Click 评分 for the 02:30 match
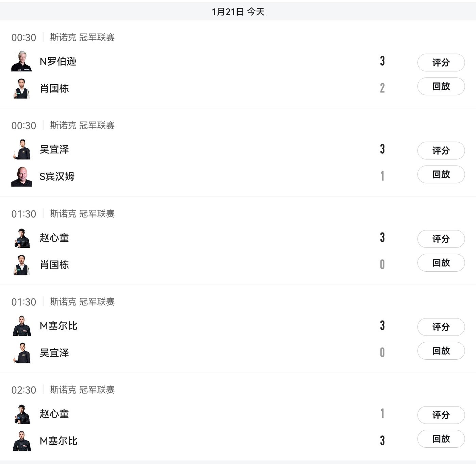Viewport: 476px width, 464px height. pyautogui.click(x=441, y=415)
